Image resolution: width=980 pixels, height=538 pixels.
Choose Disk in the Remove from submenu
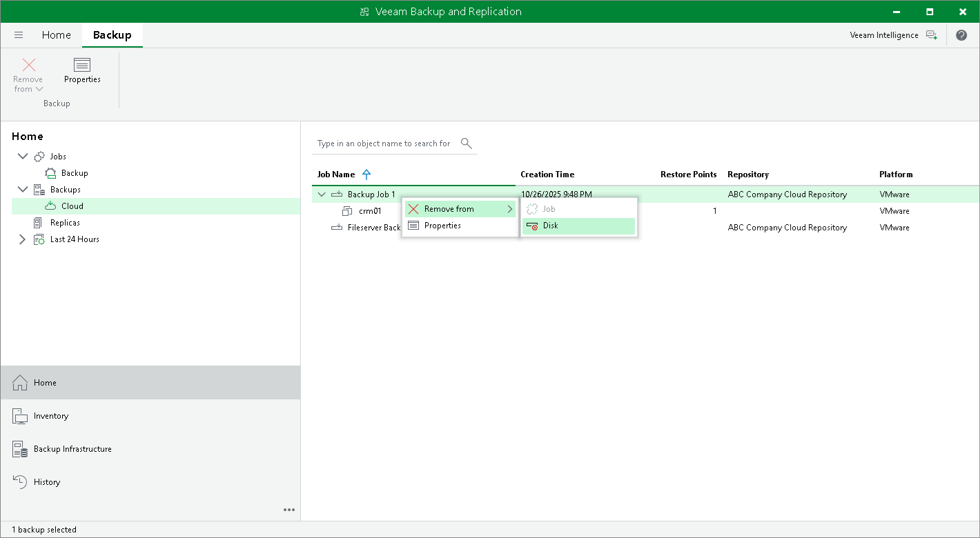pos(578,226)
